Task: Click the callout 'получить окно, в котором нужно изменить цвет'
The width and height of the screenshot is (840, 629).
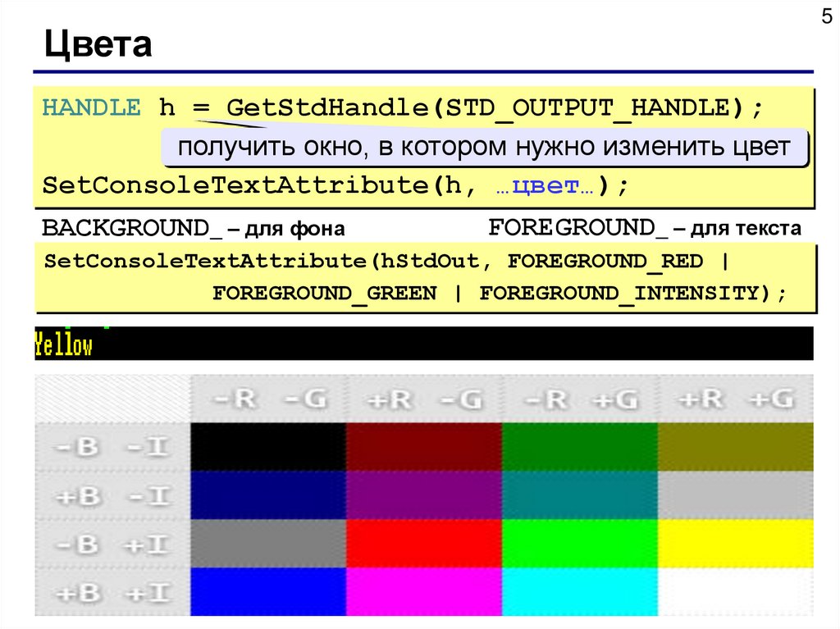Action: [x=484, y=147]
